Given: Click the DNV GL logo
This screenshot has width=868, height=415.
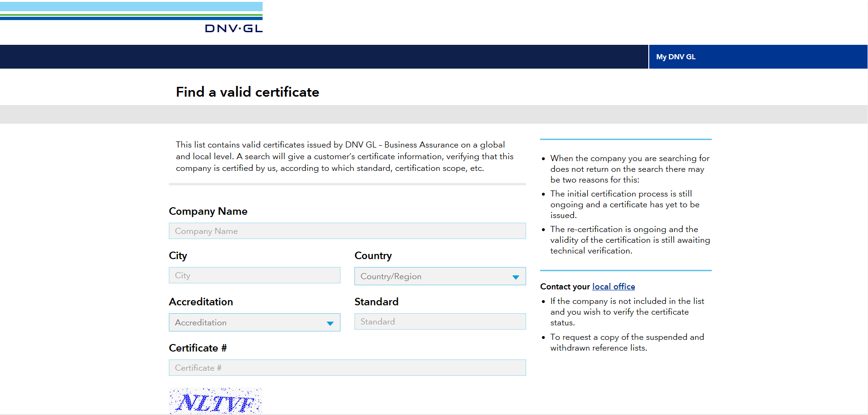Looking at the screenshot, I should click(x=233, y=28).
